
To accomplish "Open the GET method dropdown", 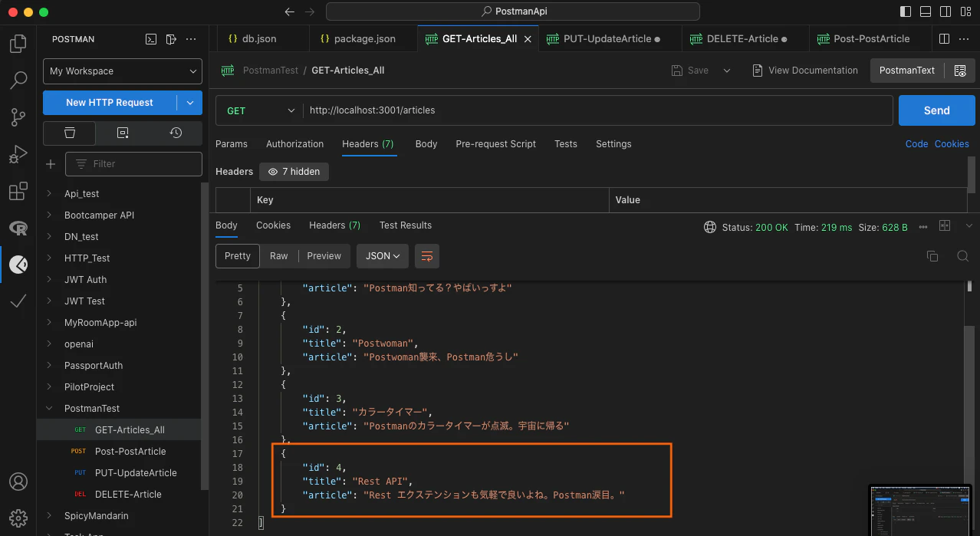I will [259, 110].
